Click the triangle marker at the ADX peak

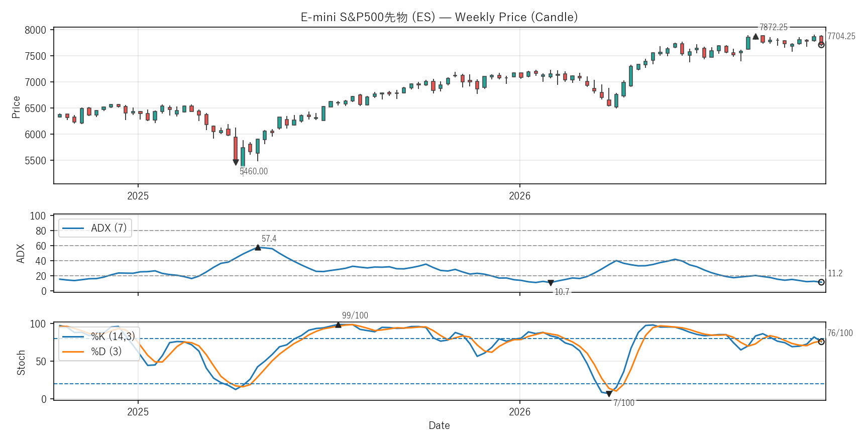tap(258, 247)
